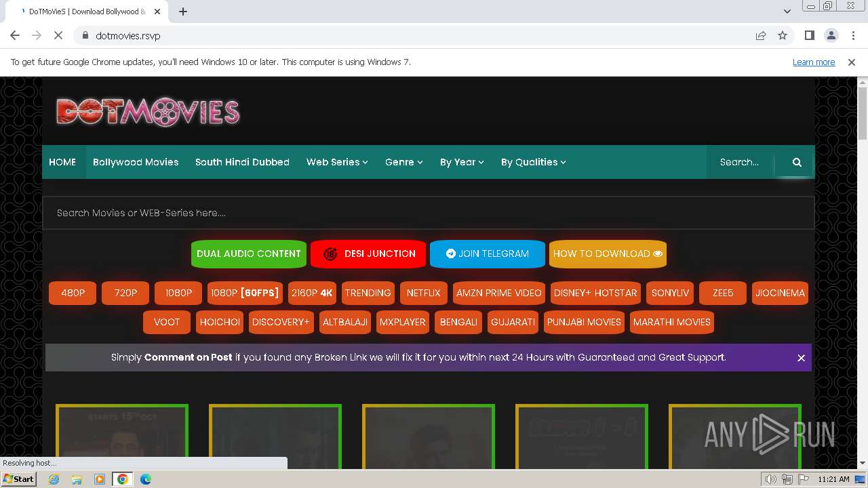Open the HOW TO DOWNLOAD button
868x488 pixels.
click(608, 253)
